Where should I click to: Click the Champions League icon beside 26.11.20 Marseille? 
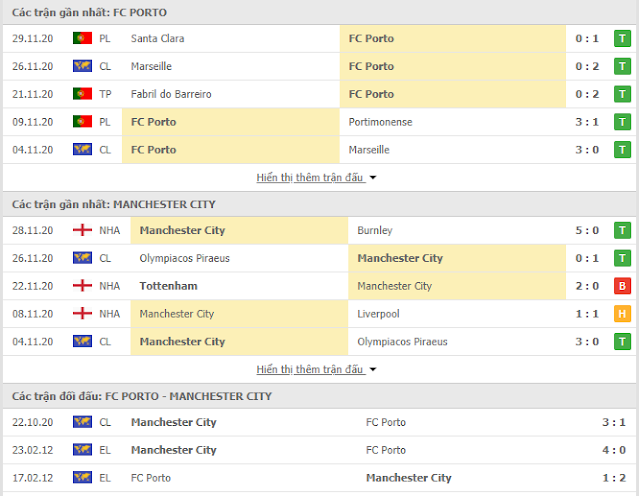point(82,66)
